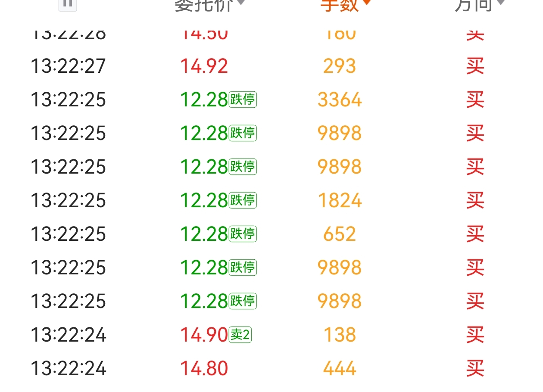Open the 方向 column filter arrow
Image resolution: width=543 pixels, height=392 pixels.
tap(500, 3)
